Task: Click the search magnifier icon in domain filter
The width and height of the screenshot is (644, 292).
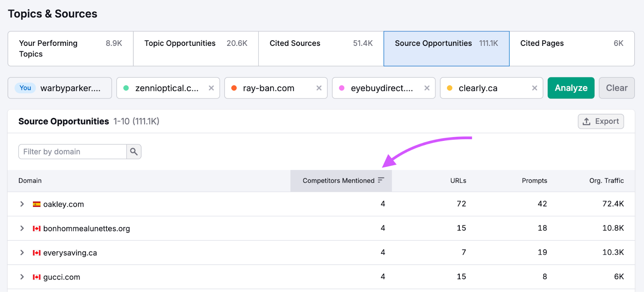Action: point(134,152)
